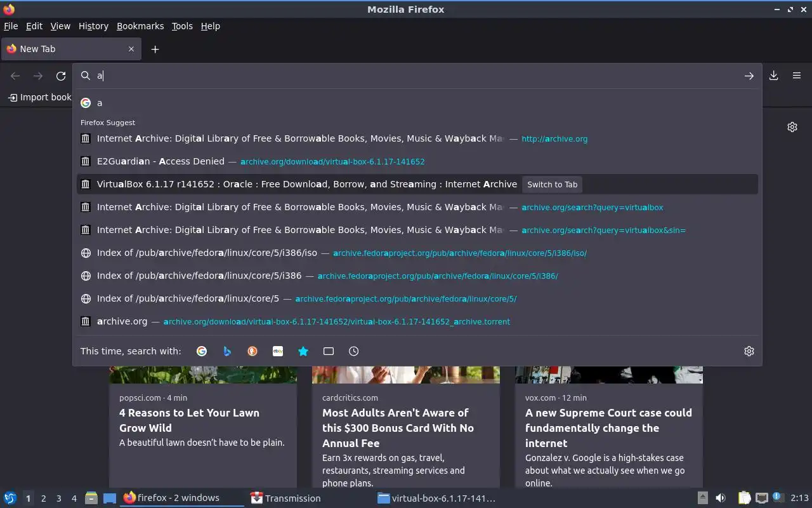This screenshot has height=508, width=812.
Task: Click firefox - 2 windows taskbar button
Action: click(x=182, y=498)
